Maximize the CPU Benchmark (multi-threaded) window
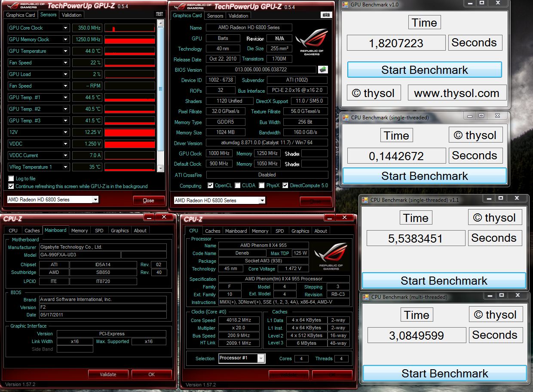The image size is (533, 392). (502, 295)
